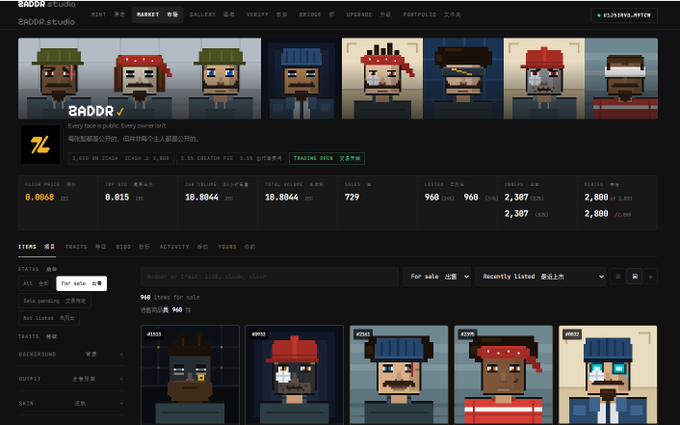
Task: Click the green wallet status indicator
Action: coord(599,15)
